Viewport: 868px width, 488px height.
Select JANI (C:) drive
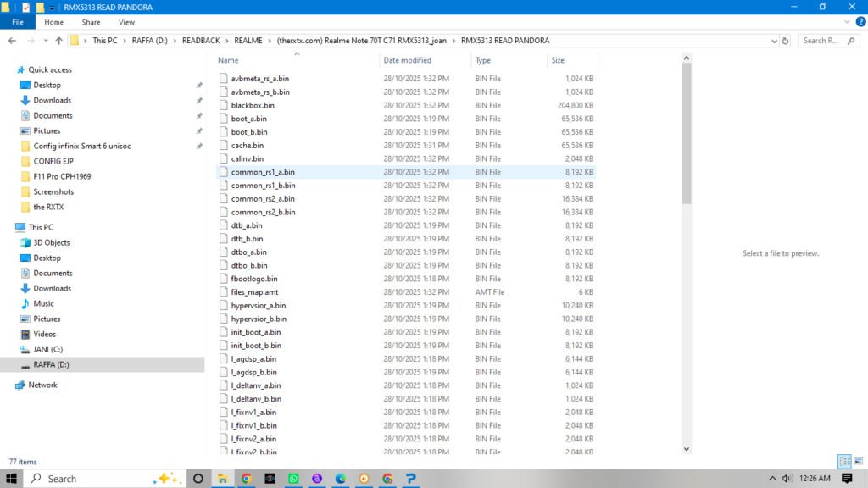pyautogui.click(x=47, y=349)
